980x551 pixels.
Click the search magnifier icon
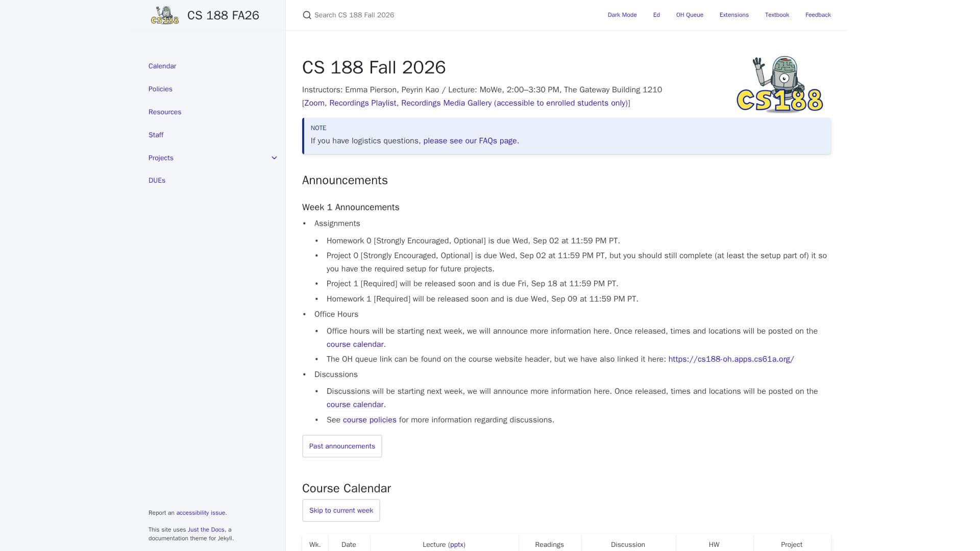[307, 15]
